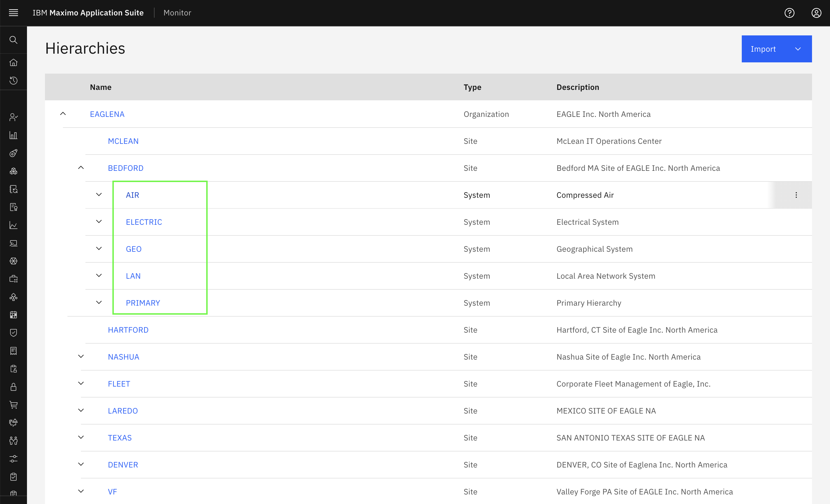Open the NASHUA site link

(124, 357)
